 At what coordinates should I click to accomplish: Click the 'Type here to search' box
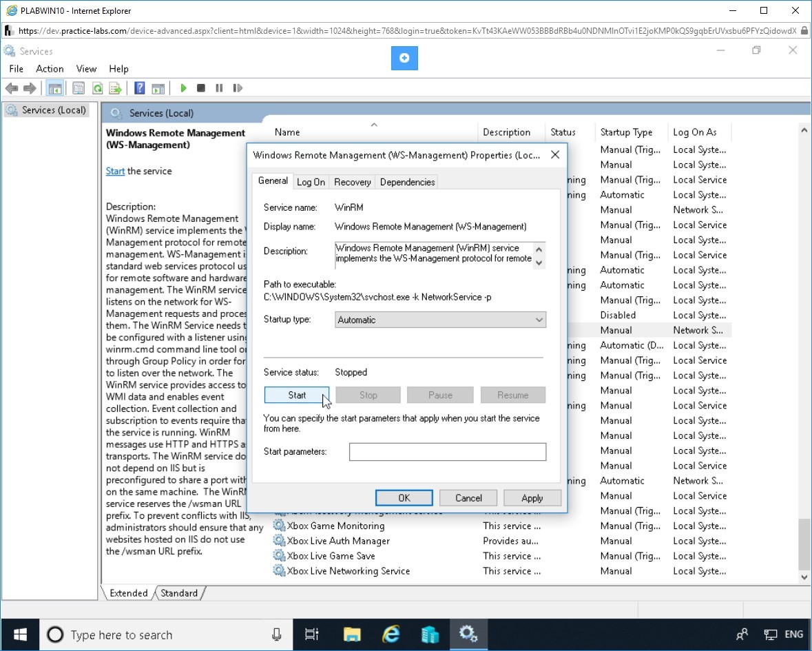click(x=166, y=634)
